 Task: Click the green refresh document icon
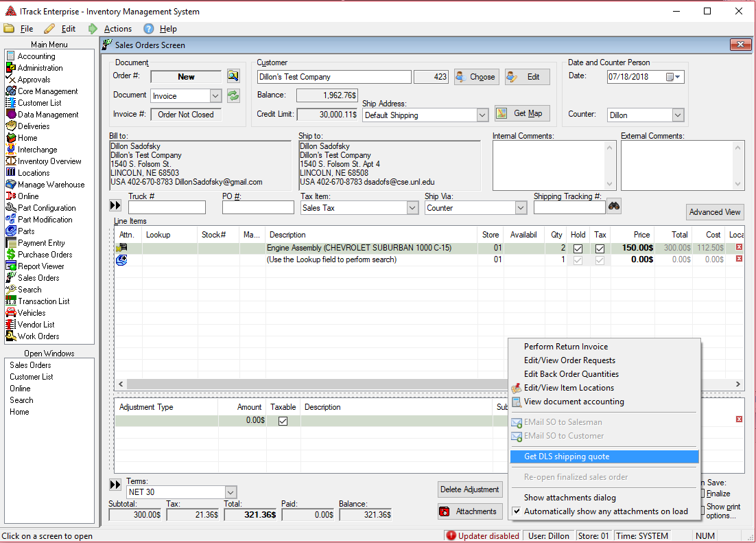pyautogui.click(x=233, y=95)
